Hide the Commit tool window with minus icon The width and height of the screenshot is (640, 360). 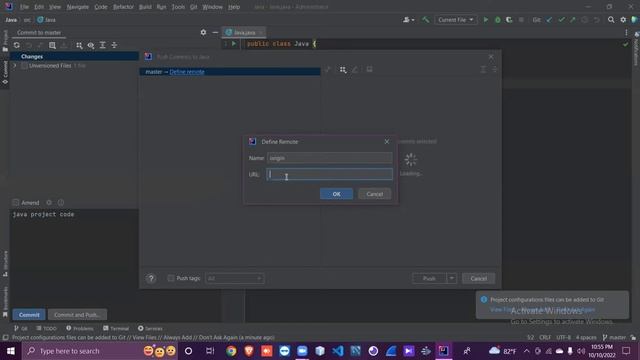coord(215,32)
